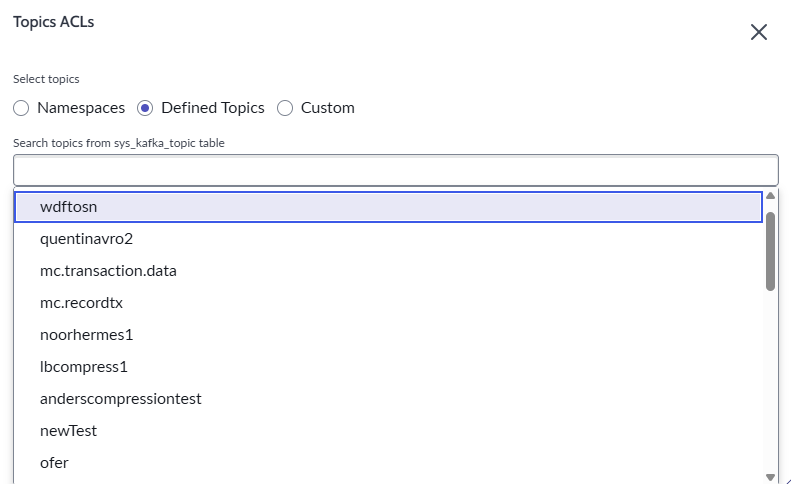Select quentinavro2 in the dropdown list
791x484 pixels.
point(86,239)
